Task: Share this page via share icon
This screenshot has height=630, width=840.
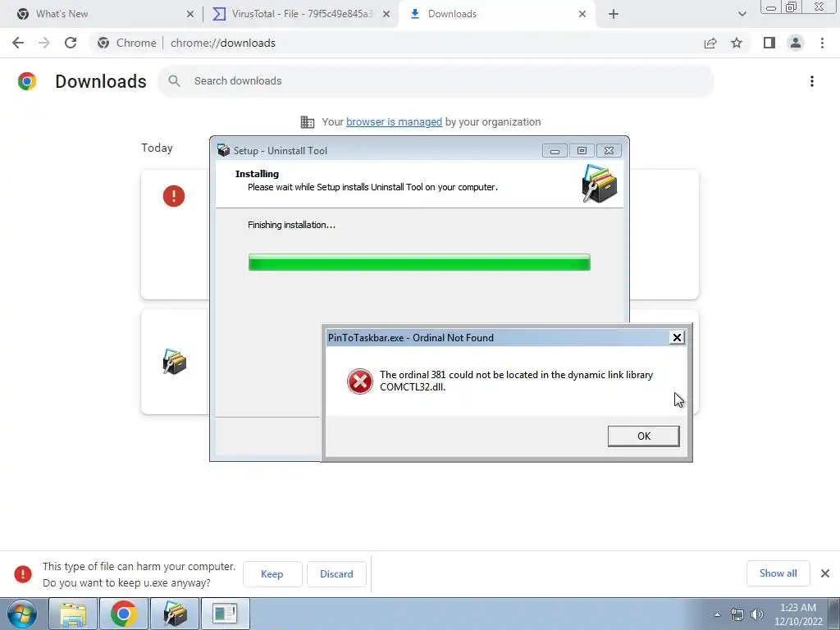Action: click(710, 43)
